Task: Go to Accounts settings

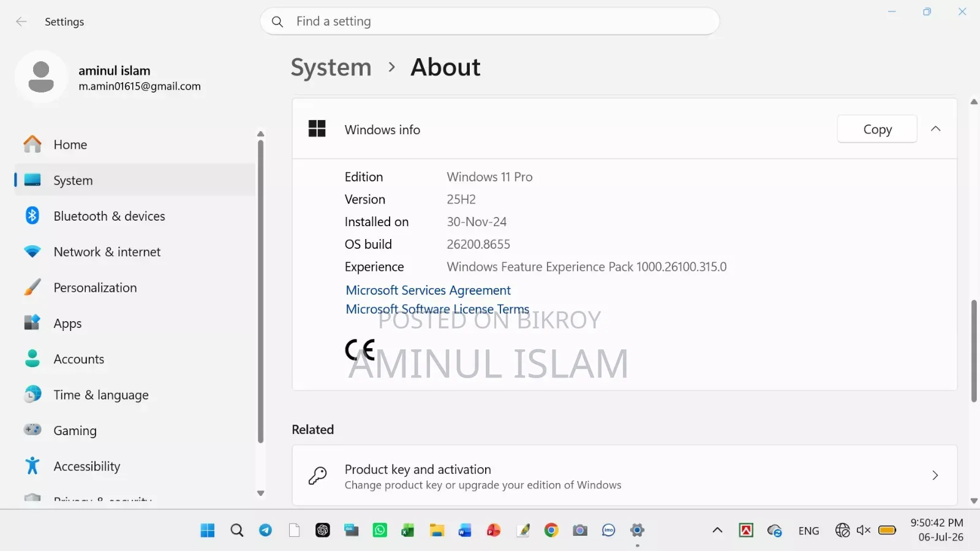Action: coord(135,359)
